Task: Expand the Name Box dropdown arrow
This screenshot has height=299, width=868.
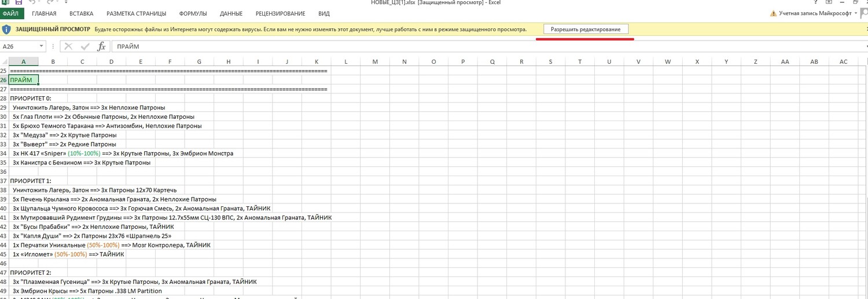Action: pyautogui.click(x=42, y=46)
